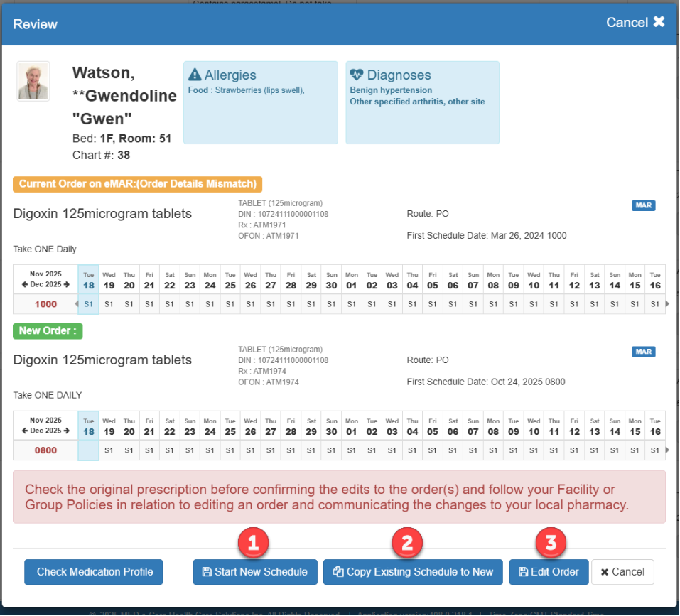The image size is (680, 616).
Task: Go to previous month in current order calendar
Action: coord(25,284)
